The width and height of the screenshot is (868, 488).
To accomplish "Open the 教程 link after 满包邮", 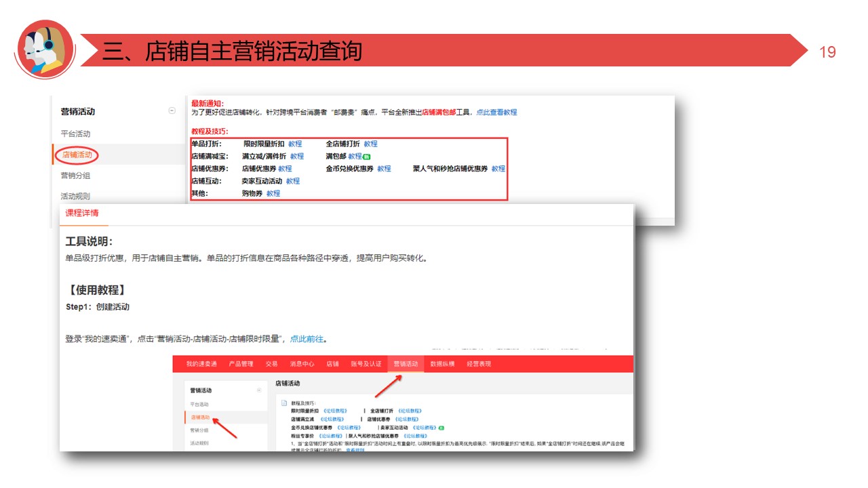I will [x=355, y=157].
